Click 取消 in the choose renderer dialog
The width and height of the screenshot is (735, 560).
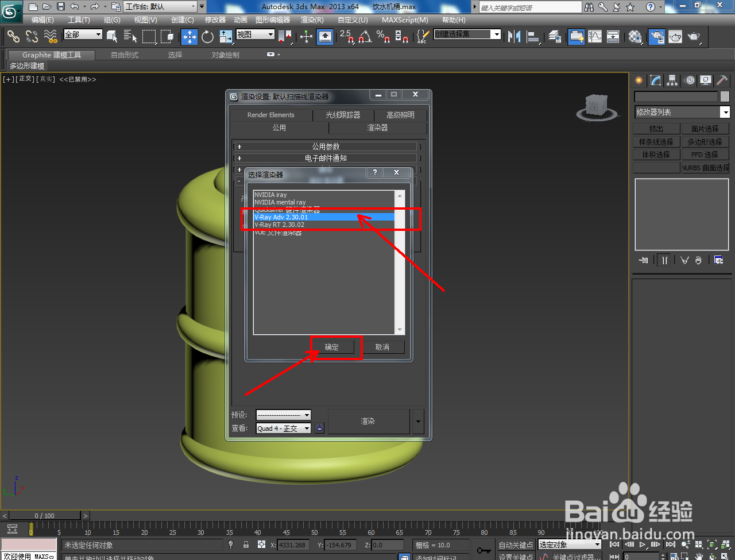pyautogui.click(x=382, y=347)
